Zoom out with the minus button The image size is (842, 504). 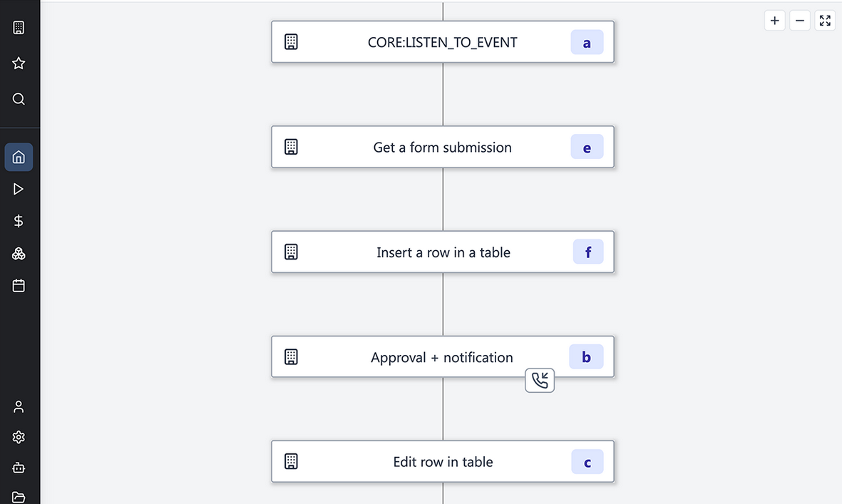(800, 21)
